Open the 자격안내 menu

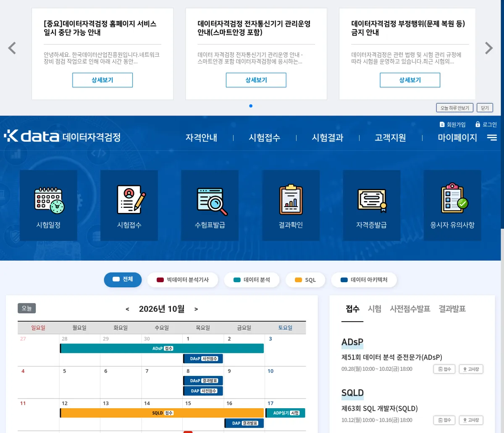201,138
